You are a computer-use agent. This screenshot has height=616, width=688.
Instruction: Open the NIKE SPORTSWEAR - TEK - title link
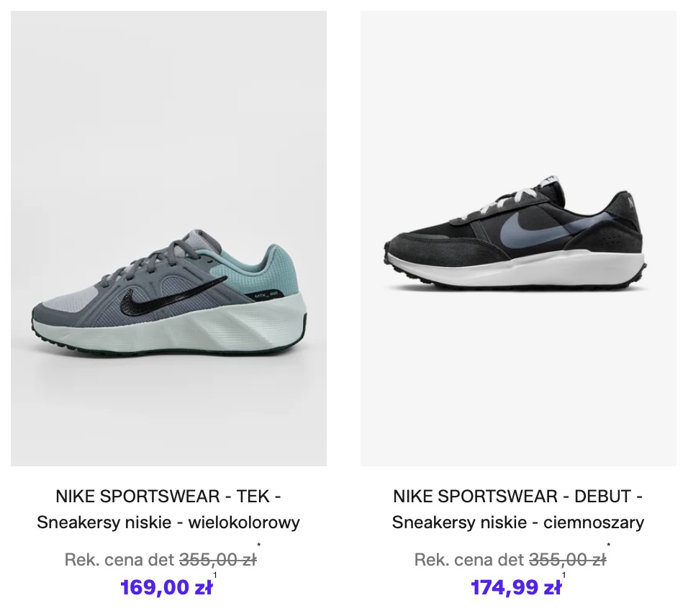(x=168, y=497)
